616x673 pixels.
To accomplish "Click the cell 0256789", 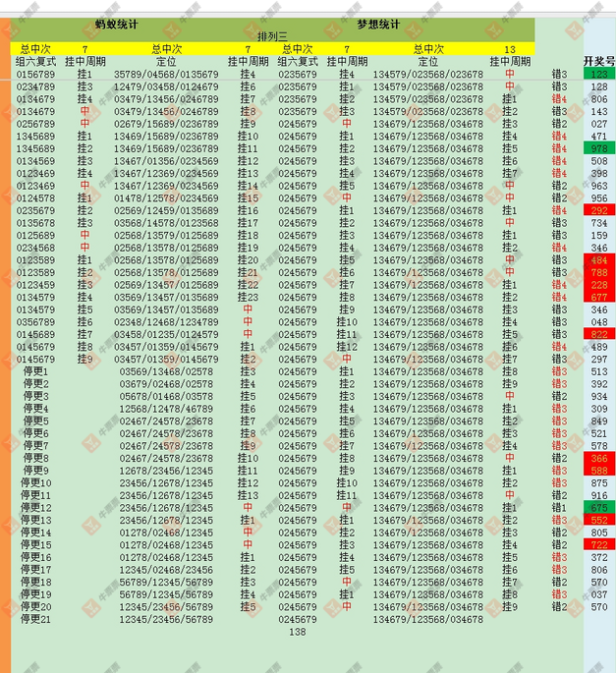I will pyautogui.click(x=35, y=124).
